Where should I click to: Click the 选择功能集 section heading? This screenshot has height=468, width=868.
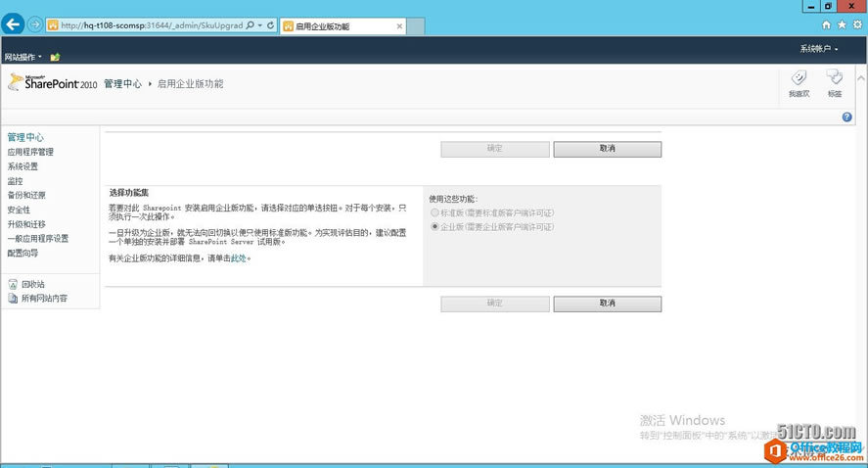coord(129,193)
